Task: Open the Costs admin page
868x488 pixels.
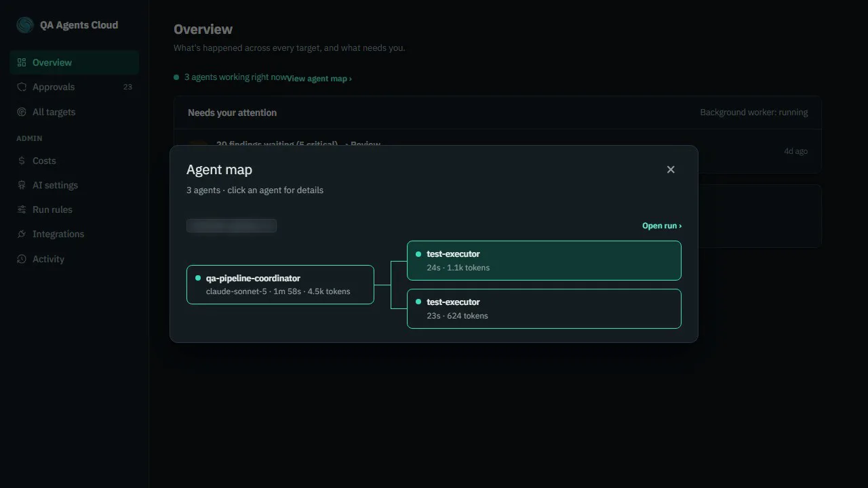Action: coord(75,161)
